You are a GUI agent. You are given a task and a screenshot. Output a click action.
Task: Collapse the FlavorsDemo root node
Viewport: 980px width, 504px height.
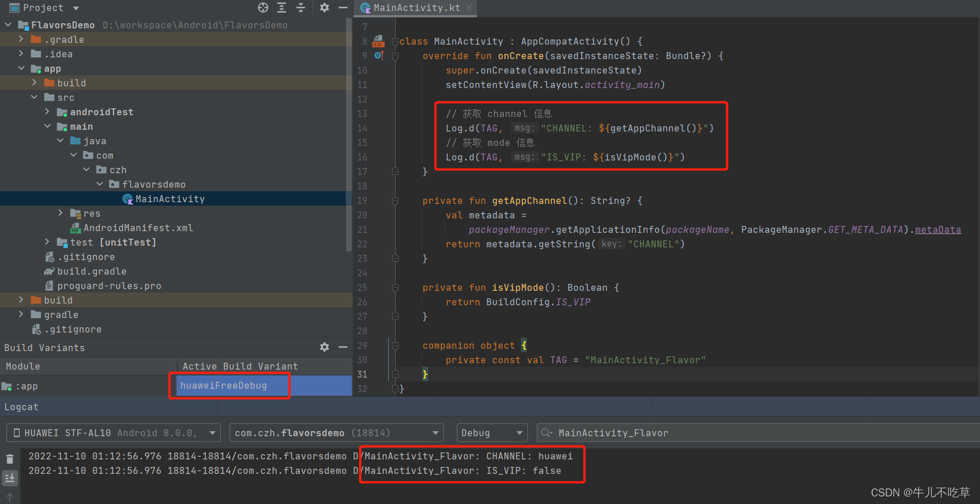(9, 25)
